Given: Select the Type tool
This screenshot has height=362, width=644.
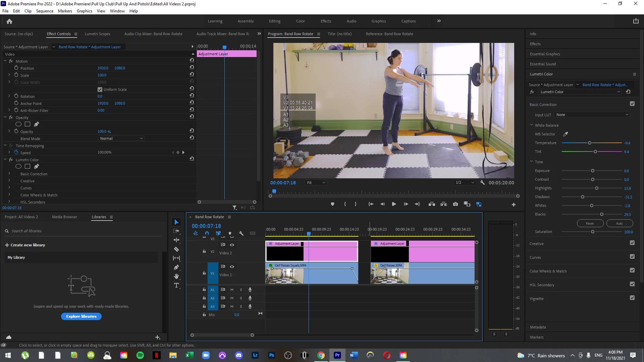Looking at the screenshot, I should point(176,285).
